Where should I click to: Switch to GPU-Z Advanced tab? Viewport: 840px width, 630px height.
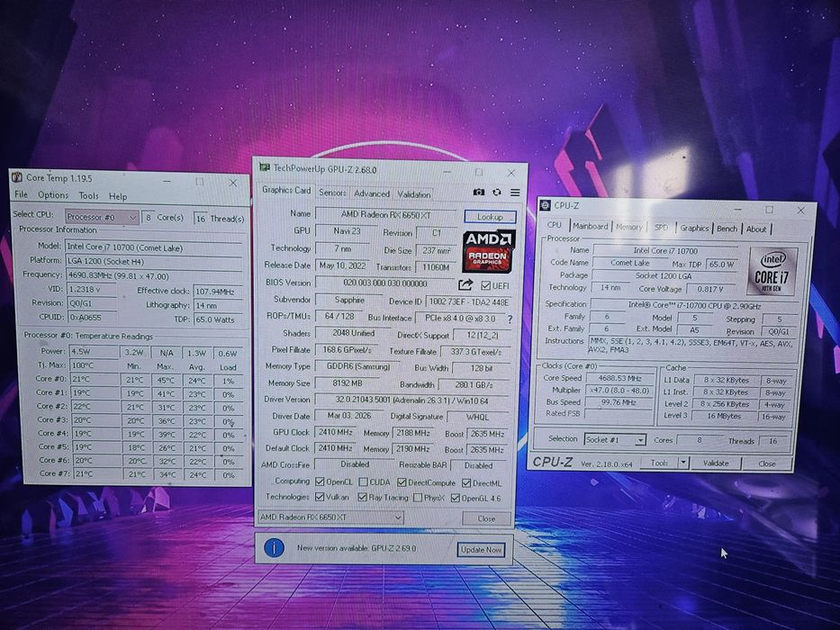click(x=371, y=193)
